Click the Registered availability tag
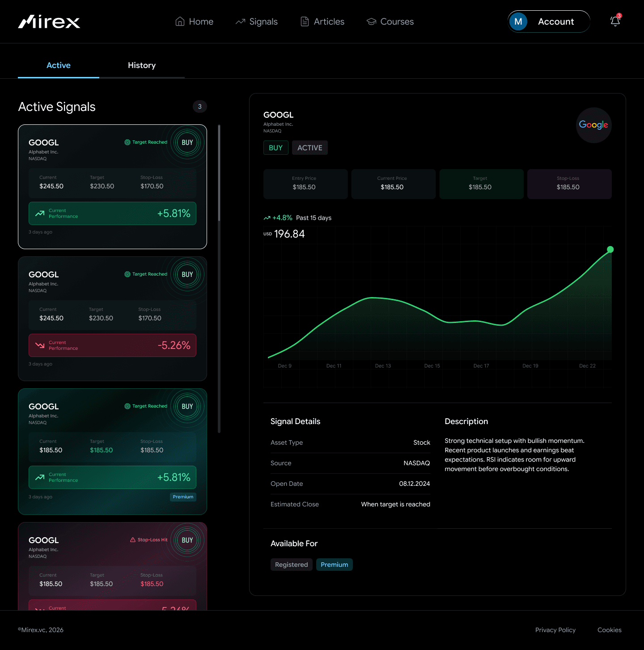 click(292, 565)
